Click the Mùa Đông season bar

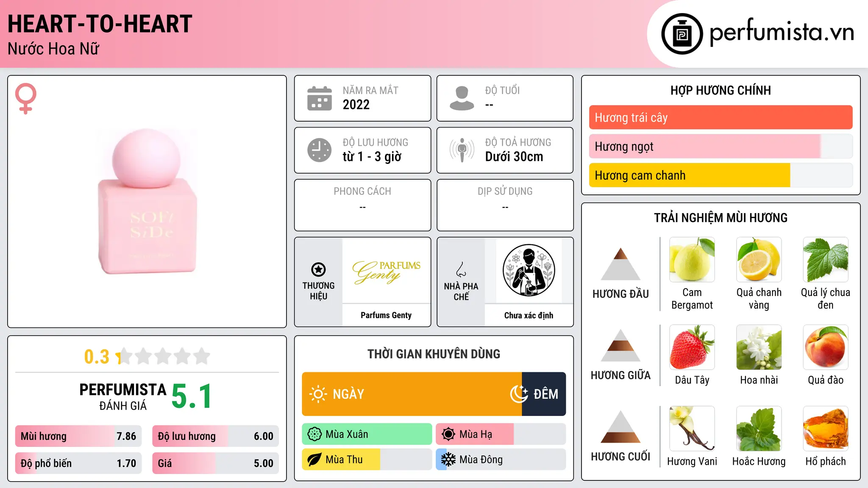501,460
